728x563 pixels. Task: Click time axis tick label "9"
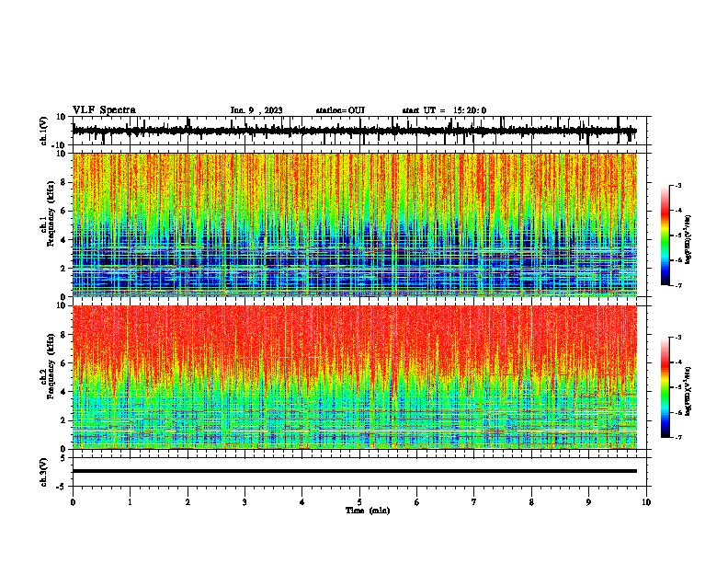588,502
